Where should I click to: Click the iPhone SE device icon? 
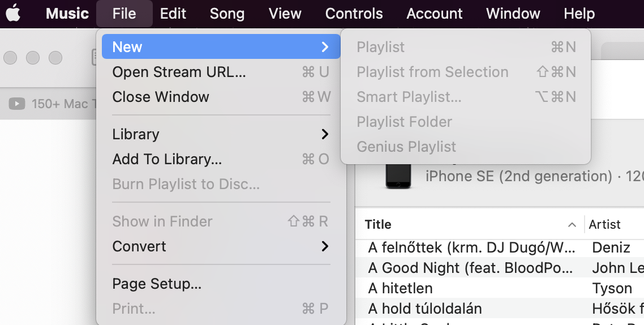tap(398, 176)
